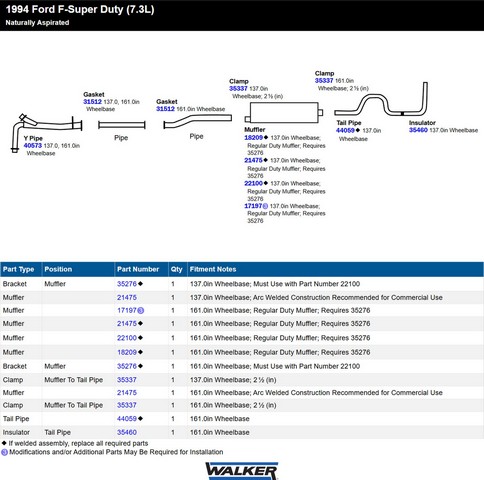Open 35276 link in 137.0in Wheelbase Bracket row
The image size is (484, 480).
coord(127,284)
